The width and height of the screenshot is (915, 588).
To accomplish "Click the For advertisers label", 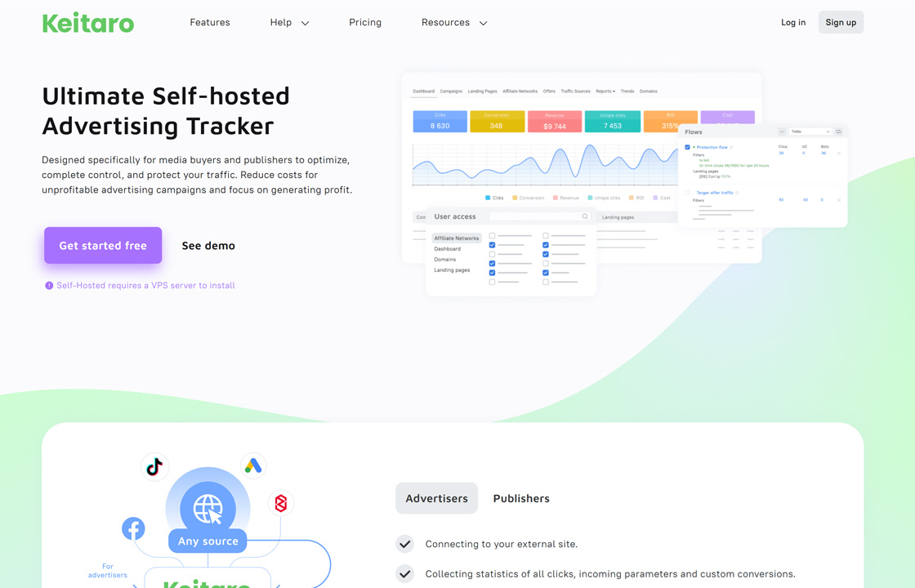I will point(107,571).
